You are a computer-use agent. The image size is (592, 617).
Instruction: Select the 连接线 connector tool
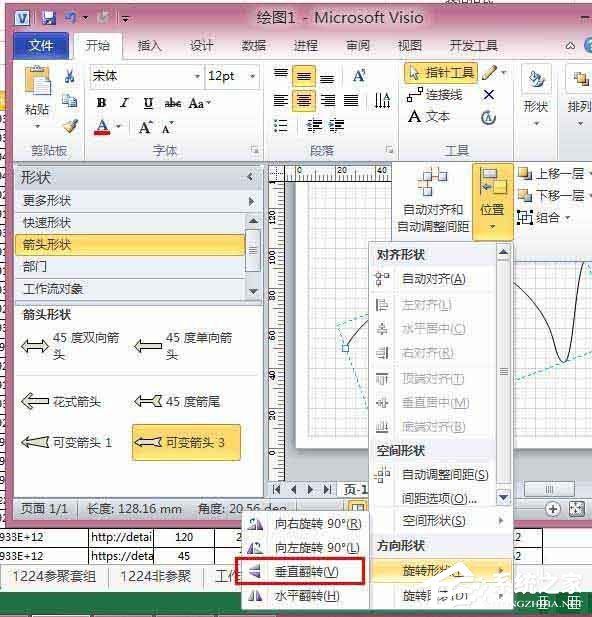[x=435, y=95]
